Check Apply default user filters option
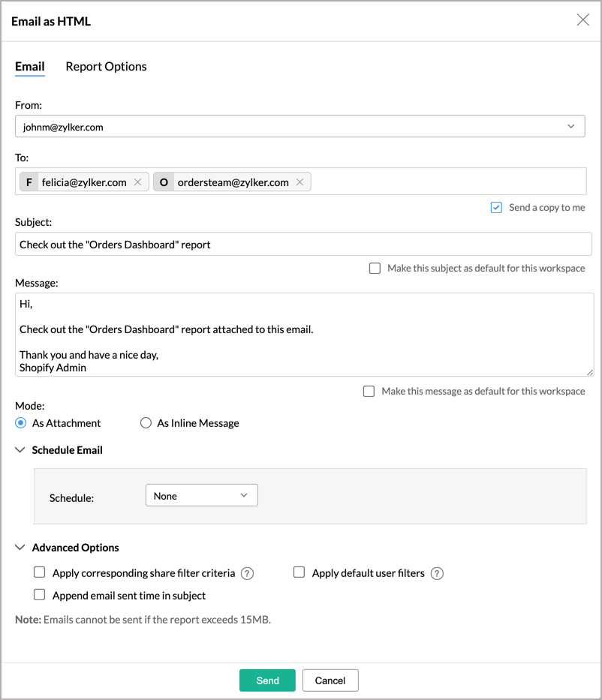This screenshot has width=602, height=700. pyautogui.click(x=299, y=572)
